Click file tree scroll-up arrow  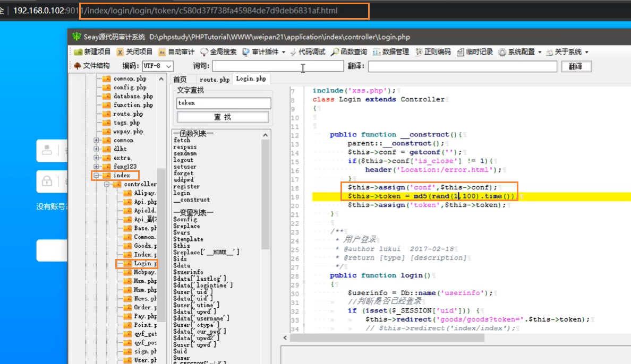pos(161,79)
